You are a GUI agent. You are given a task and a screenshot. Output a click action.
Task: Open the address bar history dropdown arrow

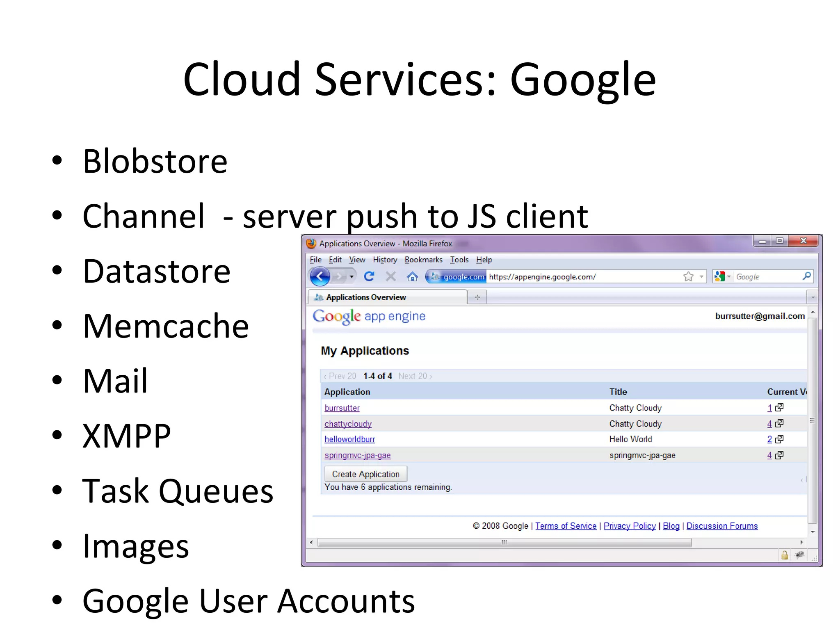(x=701, y=276)
